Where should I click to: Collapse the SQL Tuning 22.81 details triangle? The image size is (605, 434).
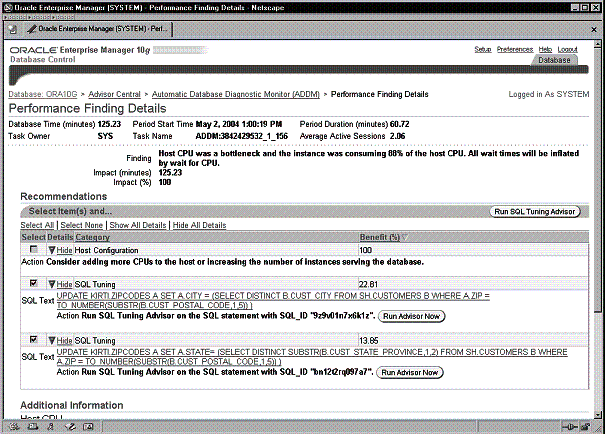[52, 284]
